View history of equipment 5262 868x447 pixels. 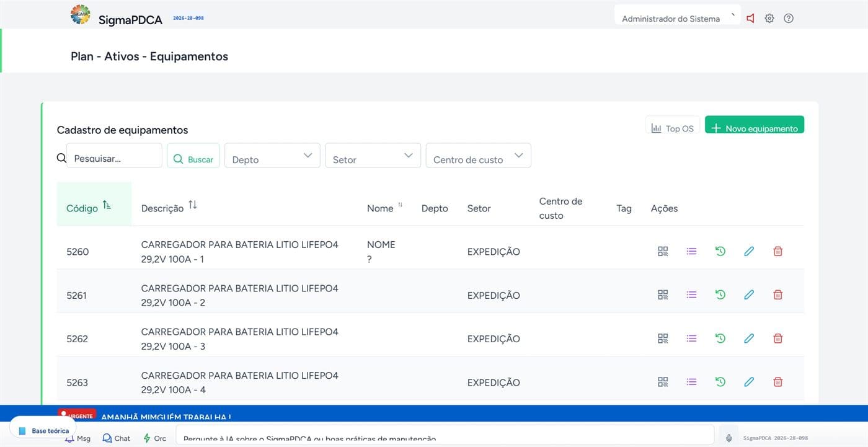[x=720, y=339]
